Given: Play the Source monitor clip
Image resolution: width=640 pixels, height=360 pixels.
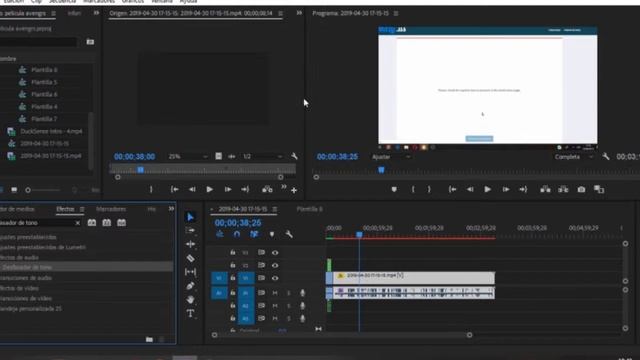Looking at the screenshot, I should click(209, 189).
